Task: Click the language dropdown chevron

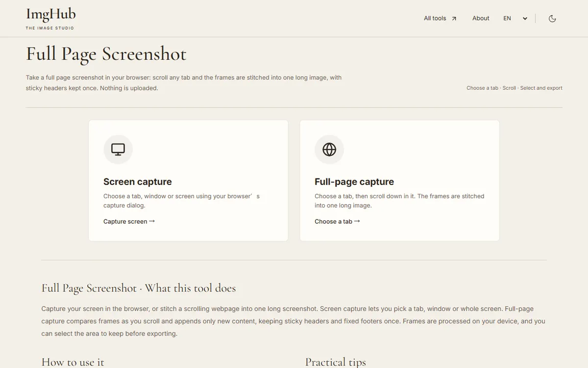Action: click(x=525, y=19)
